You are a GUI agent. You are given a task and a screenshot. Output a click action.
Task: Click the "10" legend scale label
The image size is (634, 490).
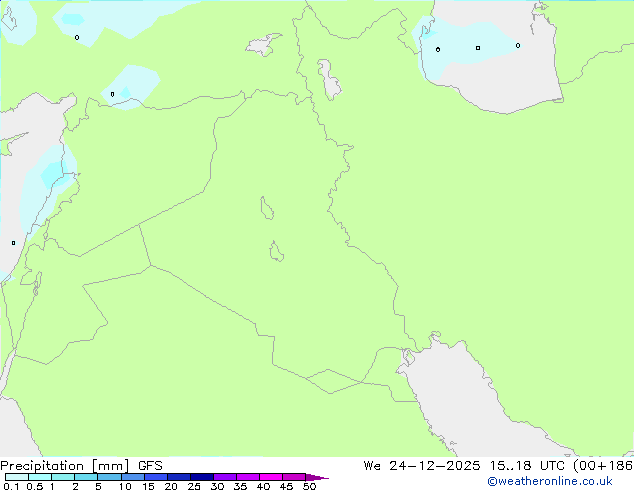[125, 486]
